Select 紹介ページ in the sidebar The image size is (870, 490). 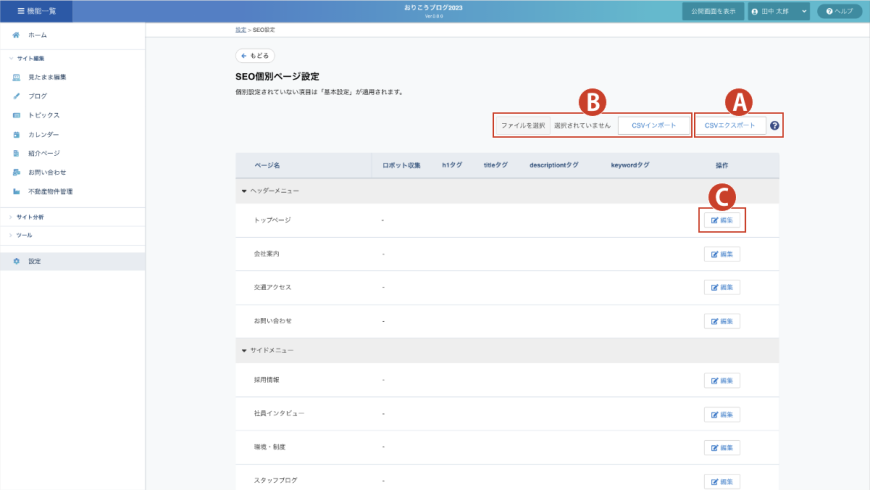(x=44, y=153)
